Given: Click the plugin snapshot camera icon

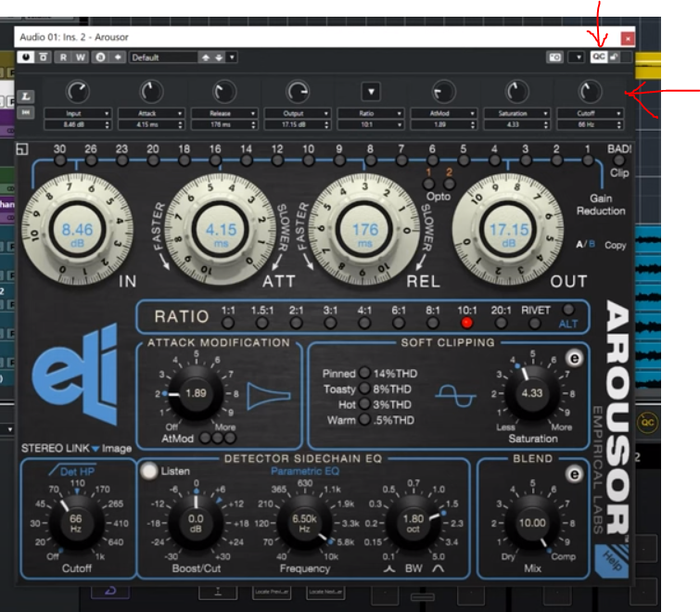Looking at the screenshot, I should pos(554,57).
